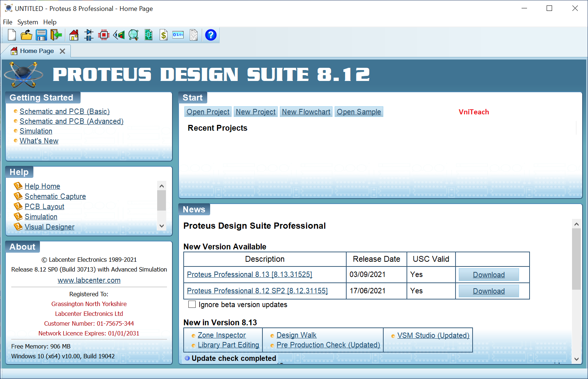Click the PCB Layout help book icon
Image resolution: width=588 pixels, height=379 pixels.
click(18, 207)
